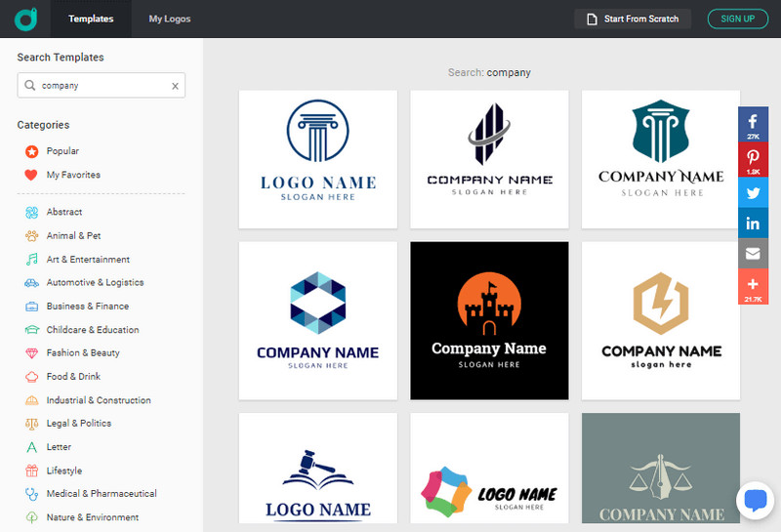The height and width of the screenshot is (532, 781).
Task: Click the SIGN UP button
Action: coord(737,19)
